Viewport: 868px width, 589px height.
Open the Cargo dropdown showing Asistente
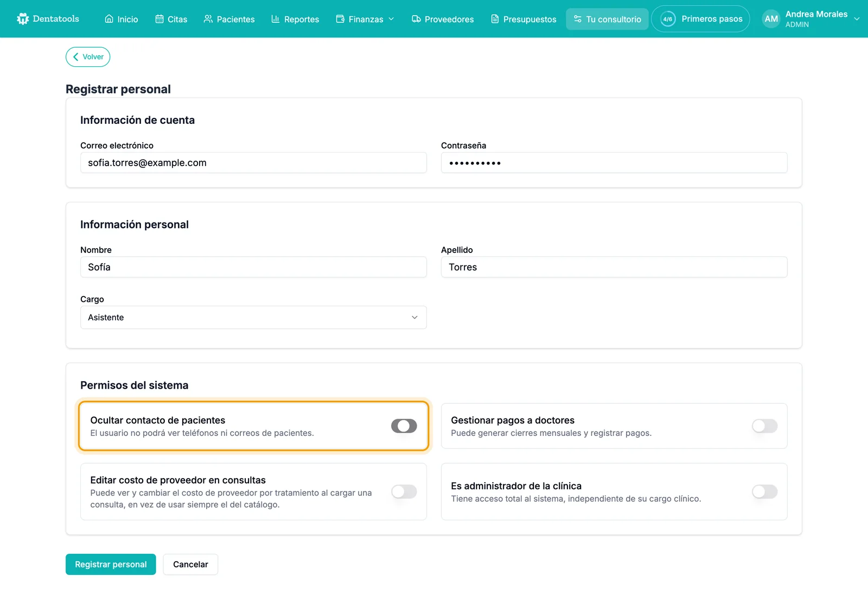(x=253, y=318)
